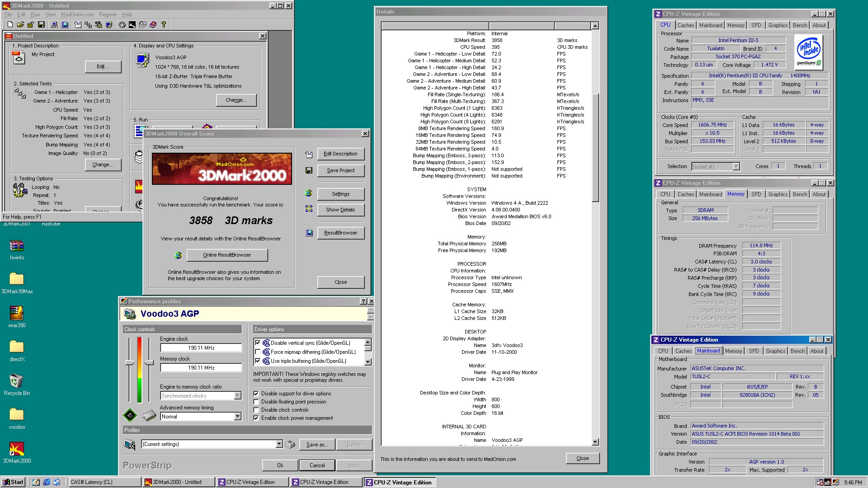Viewport: 868px width, 488px height.
Task: Click the up arrow of Driver options list scrollbar
Action: point(368,342)
